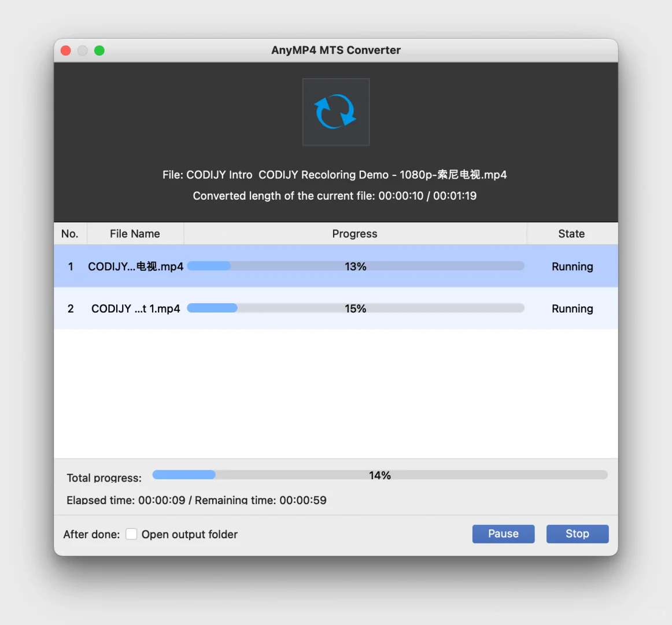Click the blue conversion arrows icon
Screen dimensions: 672x625
pyautogui.click(x=335, y=111)
